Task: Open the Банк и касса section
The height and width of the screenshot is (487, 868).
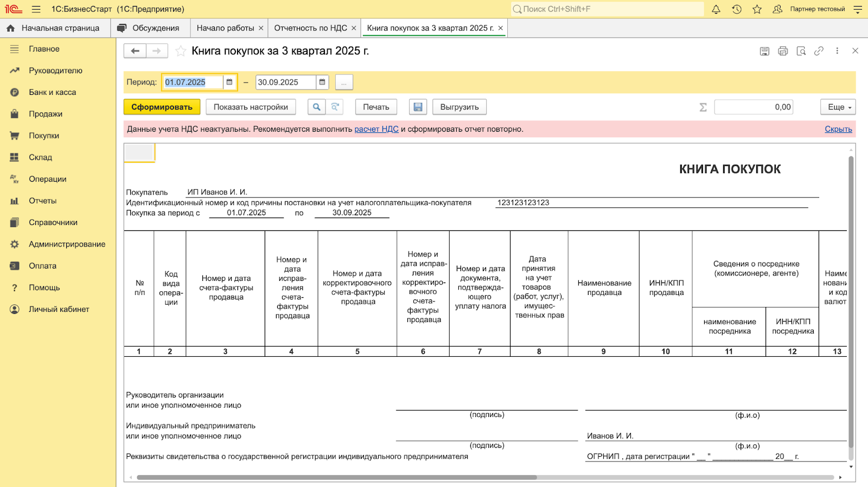Action: click(52, 92)
